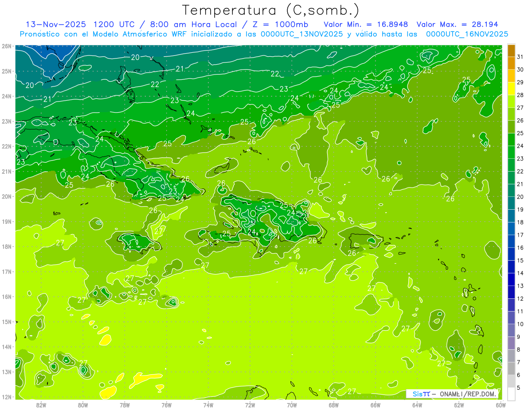The image size is (532, 411).
Task: Click the lime colorbar swatch between 27 and 28
Action: click(511, 101)
